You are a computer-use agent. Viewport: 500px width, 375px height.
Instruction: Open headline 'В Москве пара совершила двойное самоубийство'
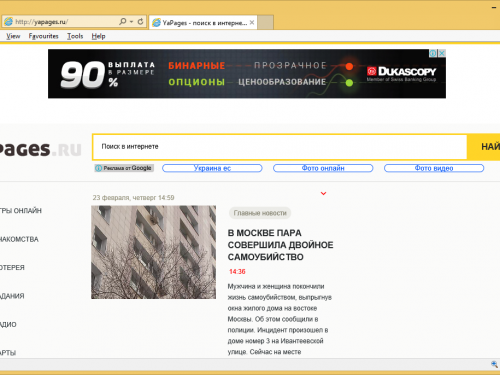click(x=280, y=245)
